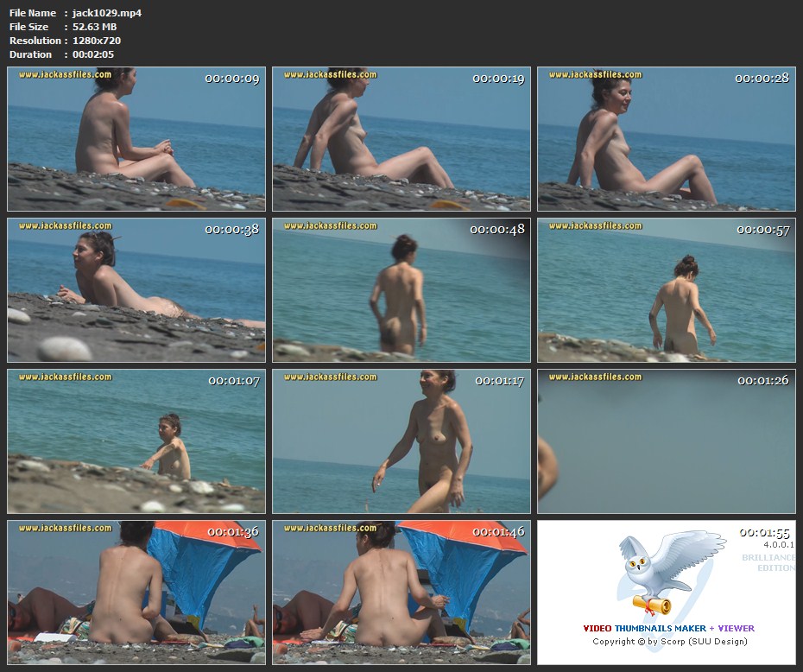Click the mostly blank frame at 00:01:26
The image size is (803, 672).
coord(666,441)
